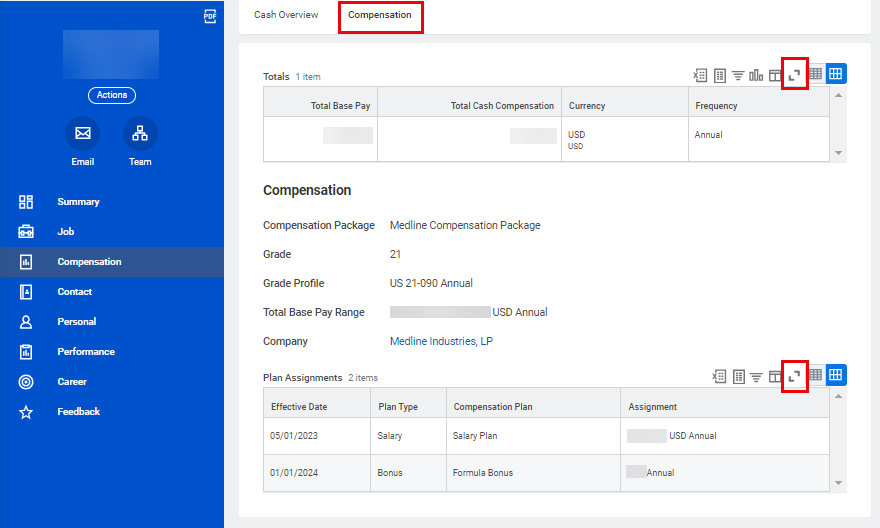Toggle Totals table to expanded grid view
Screen dimensions: 880x528
836,74
